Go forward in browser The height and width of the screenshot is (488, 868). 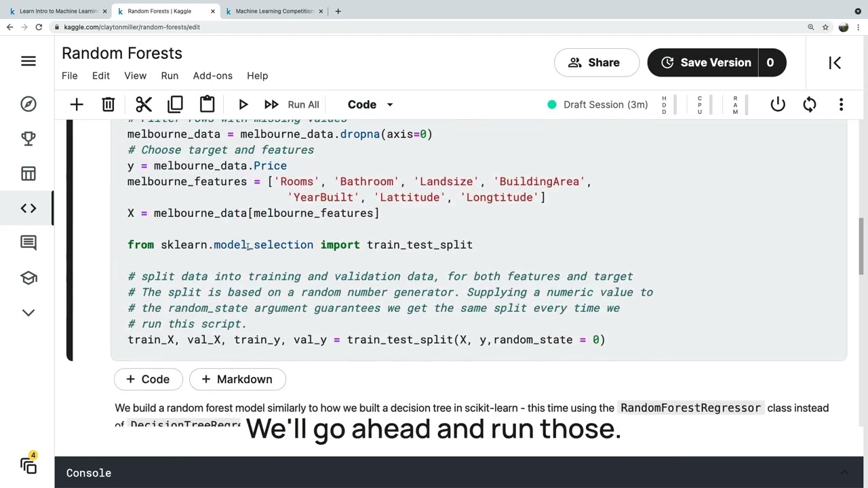24,27
